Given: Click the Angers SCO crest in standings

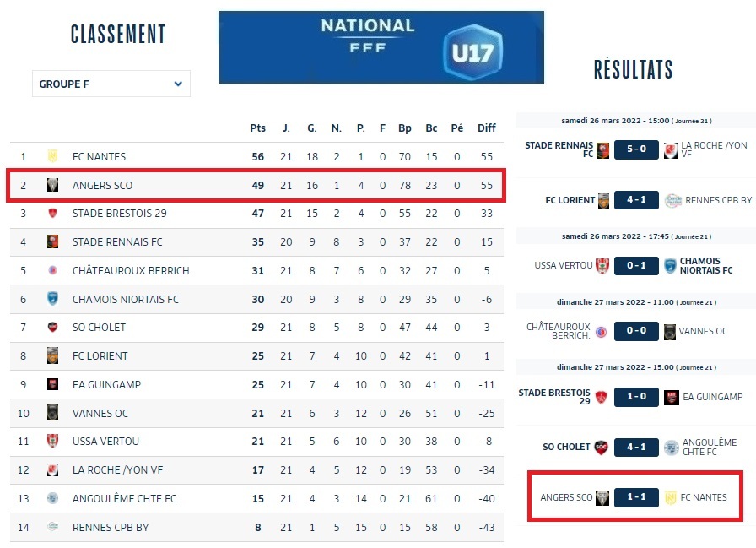Looking at the screenshot, I should coord(52,185).
